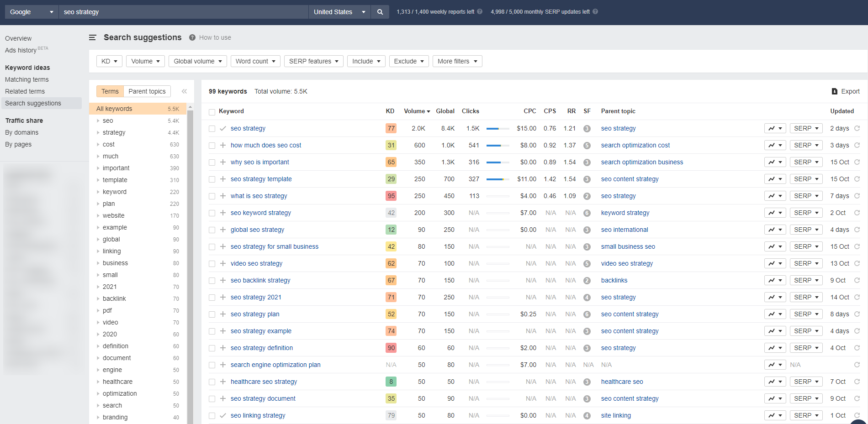The width and height of the screenshot is (868, 424).
Task: Open the Word count filter dropdown
Action: point(255,61)
